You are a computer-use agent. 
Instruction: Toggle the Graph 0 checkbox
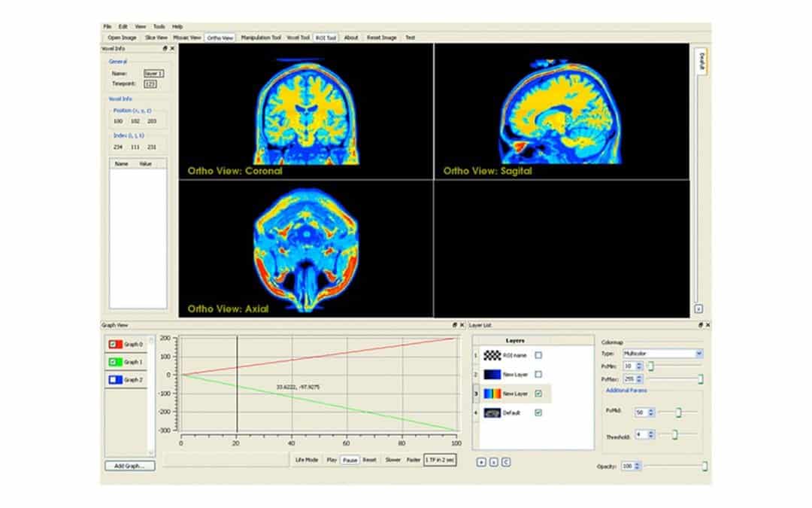[x=113, y=344]
